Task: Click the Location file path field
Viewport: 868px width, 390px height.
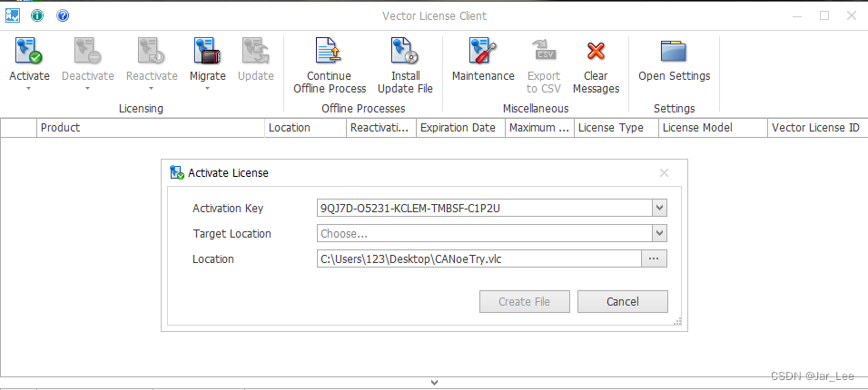Action: coord(478,258)
